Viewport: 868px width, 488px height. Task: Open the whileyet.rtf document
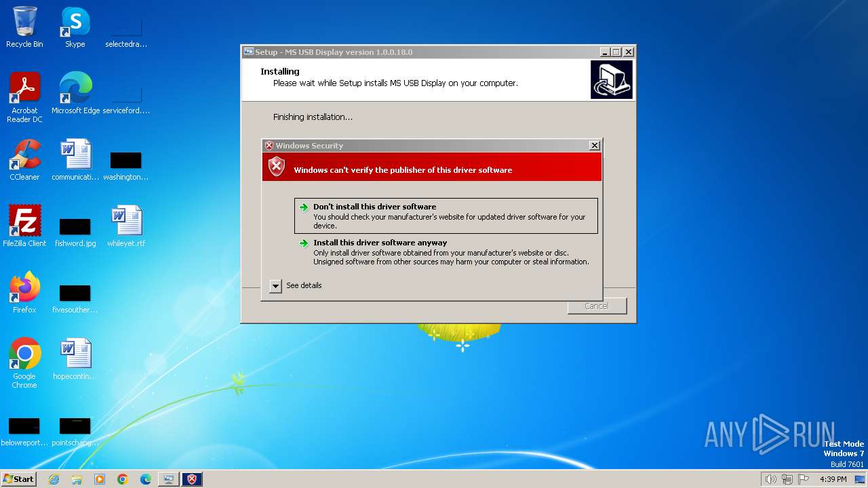click(x=126, y=226)
